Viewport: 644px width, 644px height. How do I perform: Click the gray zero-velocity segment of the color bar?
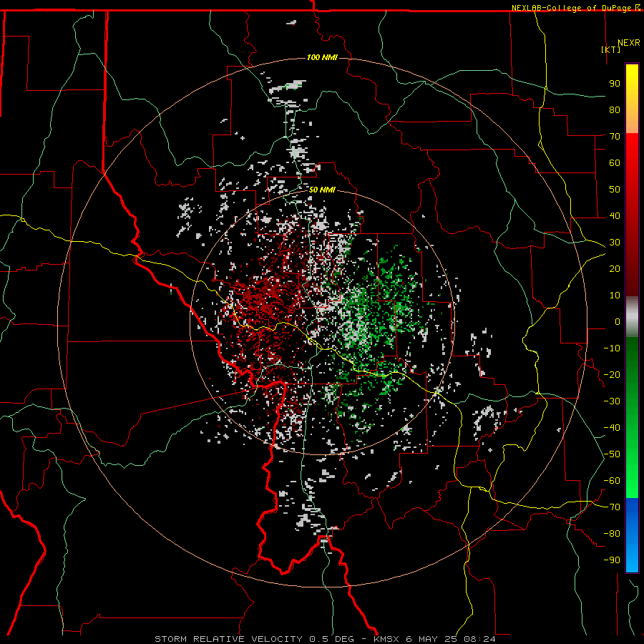point(632,317)
